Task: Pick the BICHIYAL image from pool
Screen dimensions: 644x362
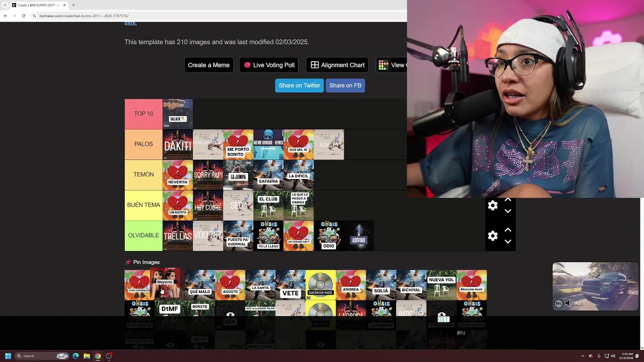Action: (x=411, y=285)
